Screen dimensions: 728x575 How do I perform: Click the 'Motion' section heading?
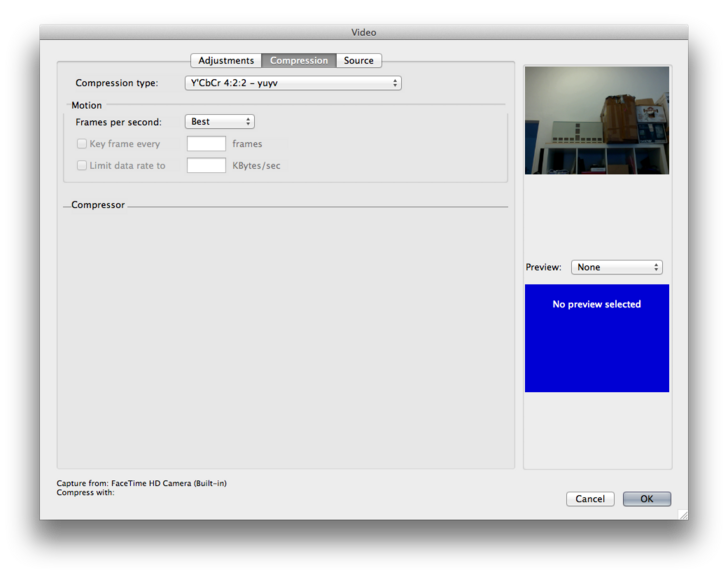coord(86,105)
